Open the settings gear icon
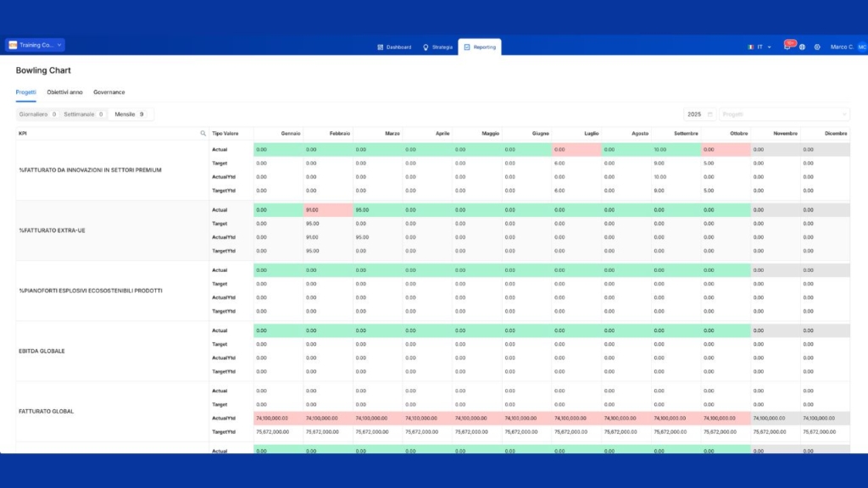Viewport: 868px width, 488px height. (816, 47)
